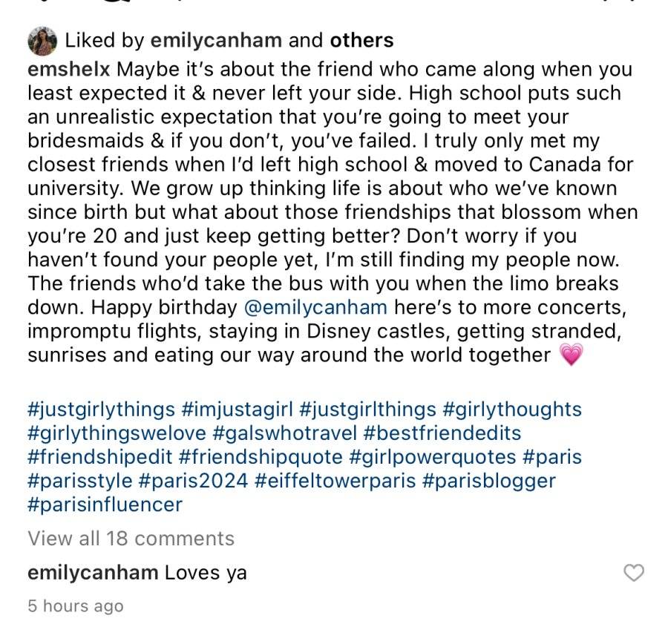Open the #eiffeltowerparis hashtag
The width and height of the screenshot is (668, 644).
pyautogui.click(x=335, y=481)
